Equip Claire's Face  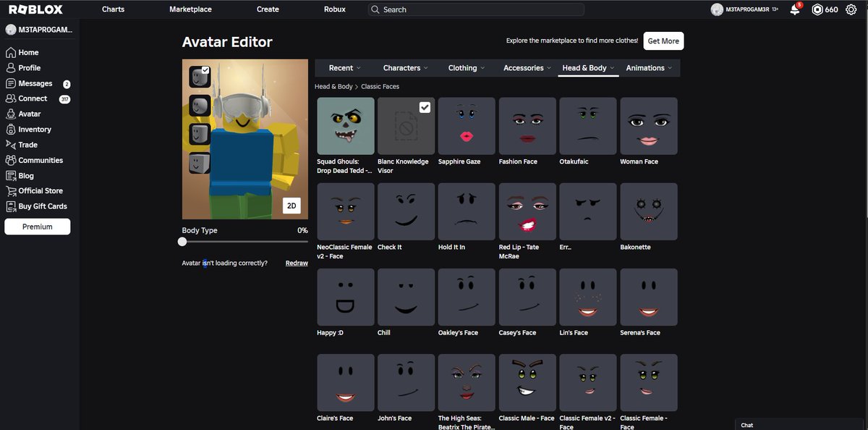tap(346, 383)
